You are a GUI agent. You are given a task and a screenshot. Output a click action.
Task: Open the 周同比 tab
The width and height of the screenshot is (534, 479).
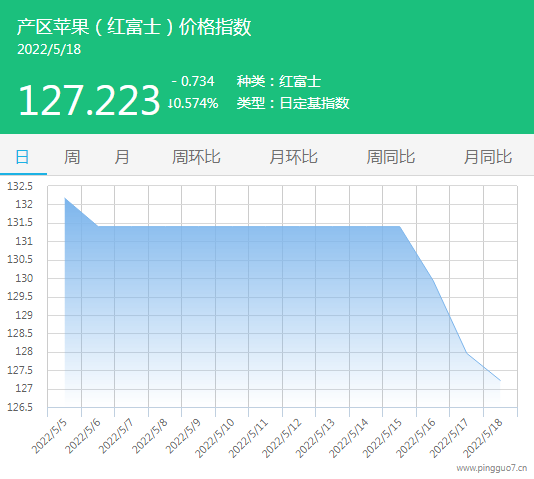pyautogui.click(x=391, y=157)
